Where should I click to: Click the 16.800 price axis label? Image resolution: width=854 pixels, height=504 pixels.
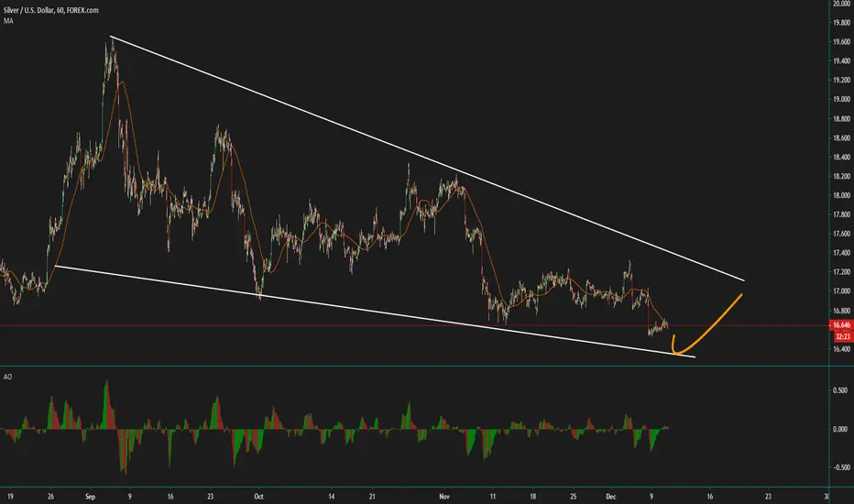841,311
